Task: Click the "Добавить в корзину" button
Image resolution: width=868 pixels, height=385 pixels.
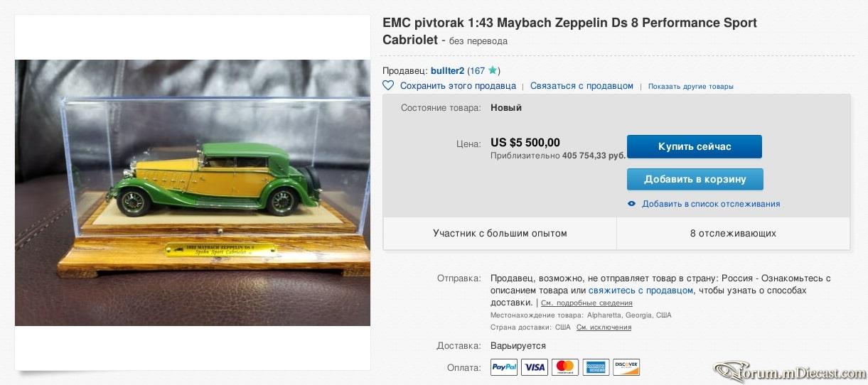Action: coord(695,179)
